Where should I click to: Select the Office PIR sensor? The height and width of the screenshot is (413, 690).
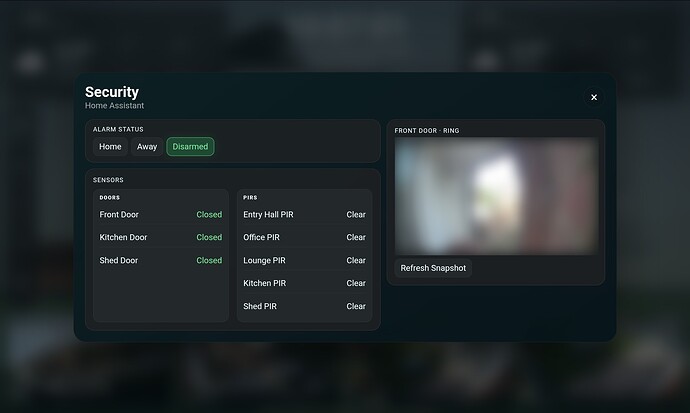tap(305, 237)
